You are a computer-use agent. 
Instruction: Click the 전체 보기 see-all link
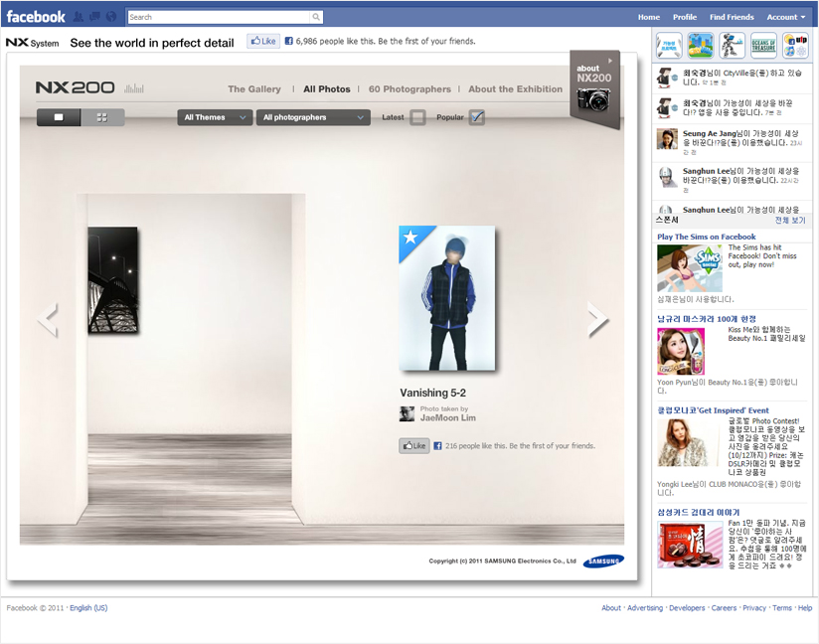click(x=790, y=221)
